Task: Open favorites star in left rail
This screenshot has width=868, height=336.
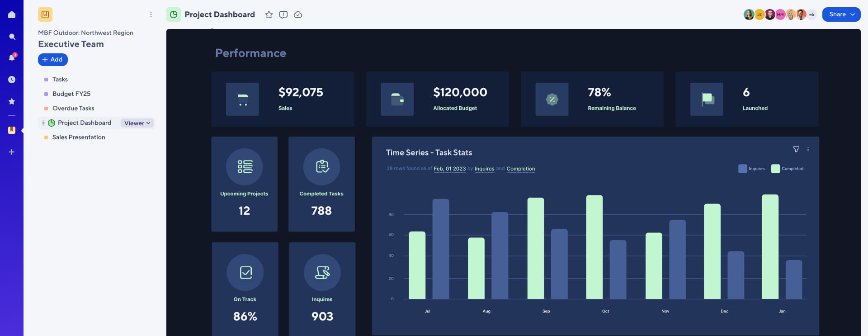Action: pos(12,101)
